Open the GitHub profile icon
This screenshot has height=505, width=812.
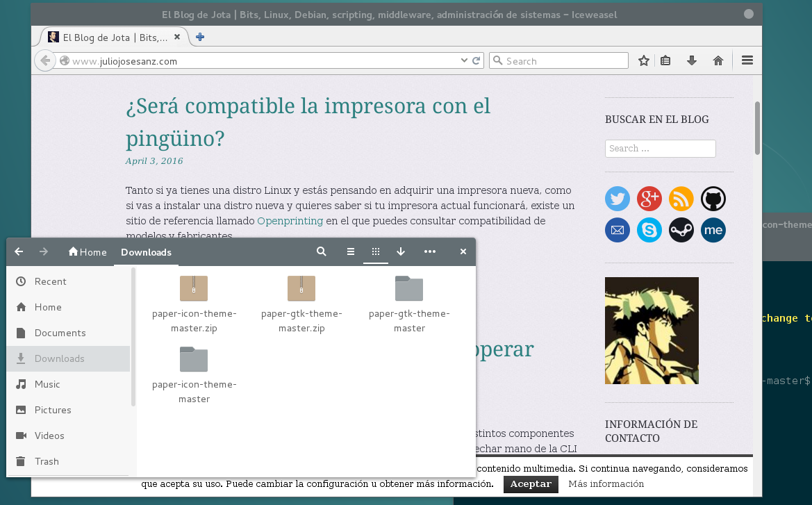point(713,199)
